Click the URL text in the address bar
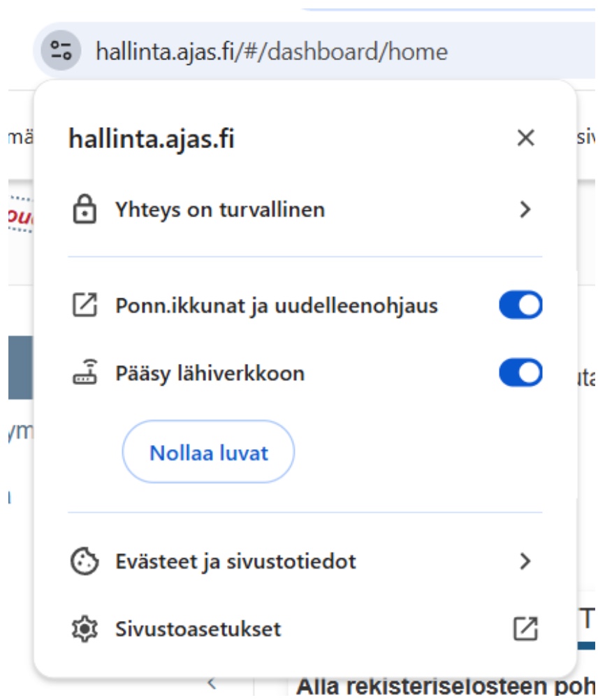 tap(271, 52)
